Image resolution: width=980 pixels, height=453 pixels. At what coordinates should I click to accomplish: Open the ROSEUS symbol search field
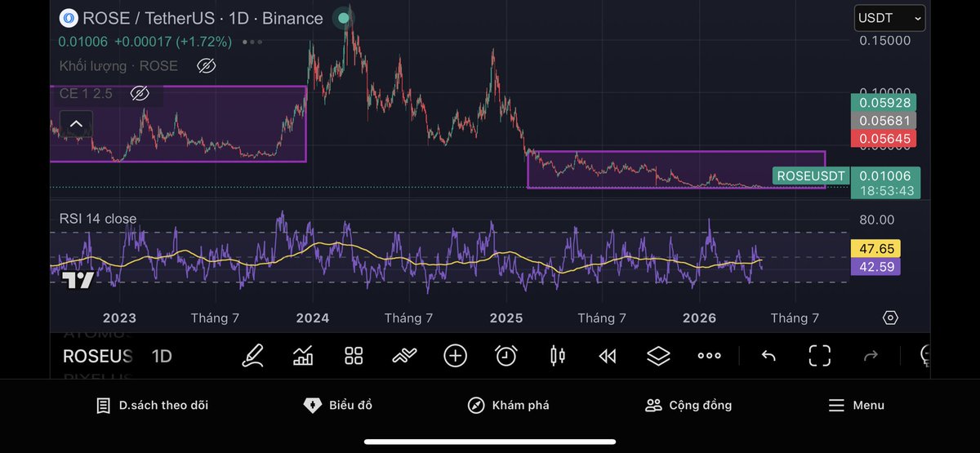[x=98, y=356]
